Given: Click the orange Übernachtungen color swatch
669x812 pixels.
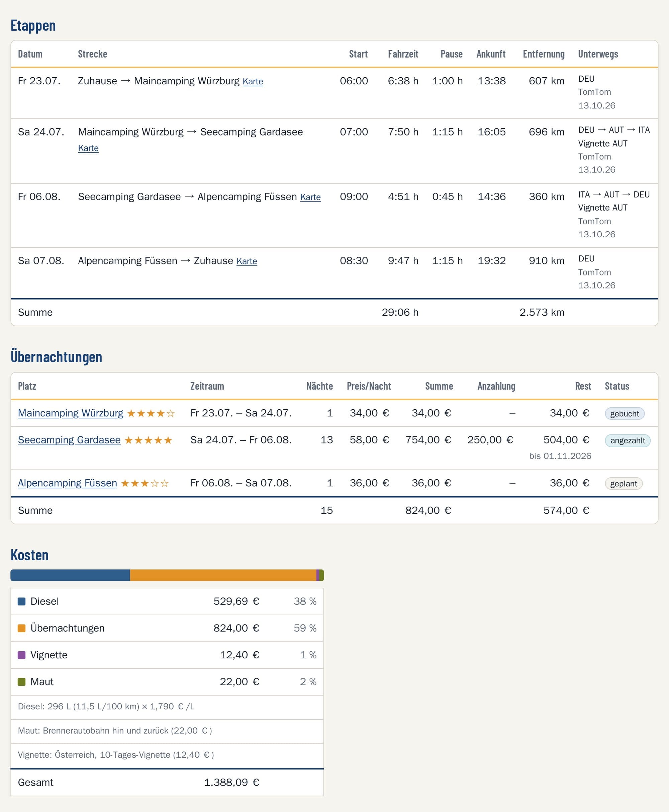Looking at the screenshot, I should pos(22,628).
